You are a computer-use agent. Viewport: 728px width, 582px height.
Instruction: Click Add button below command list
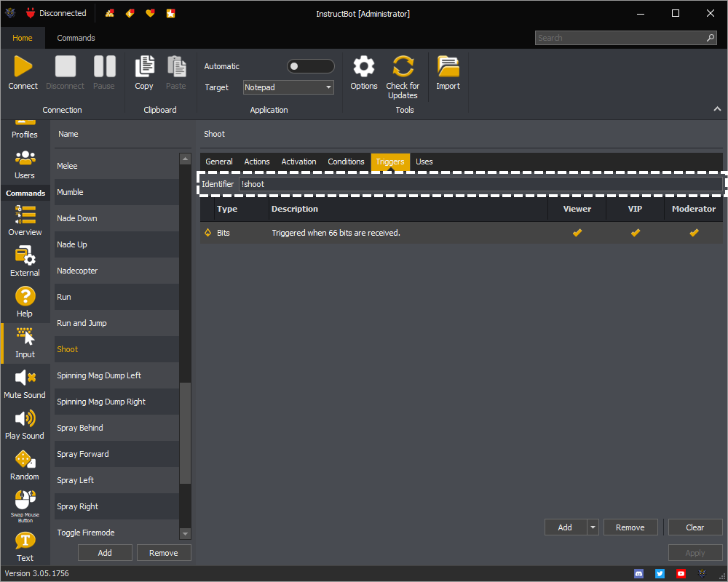tap(105, 553)
